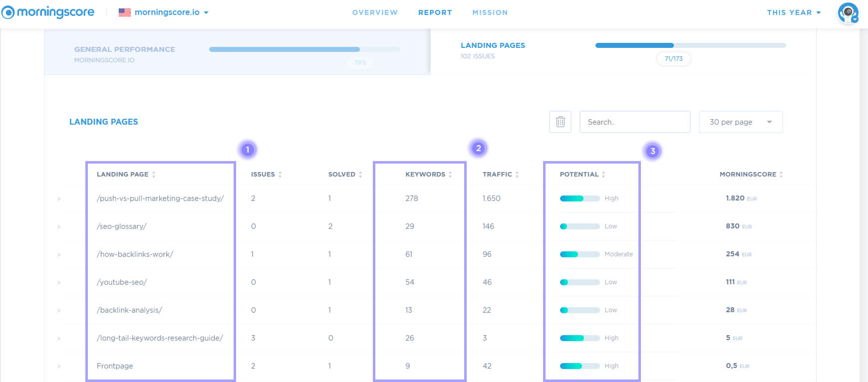The width and height of the screenshot is (868, 382).
Task: Sort by Morningscore column arrows
Action: [x=781, y=175]
